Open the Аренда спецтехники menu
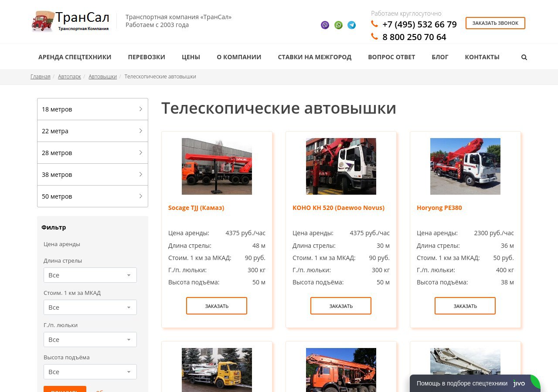The image size is (558, 392). pos(75,57)
